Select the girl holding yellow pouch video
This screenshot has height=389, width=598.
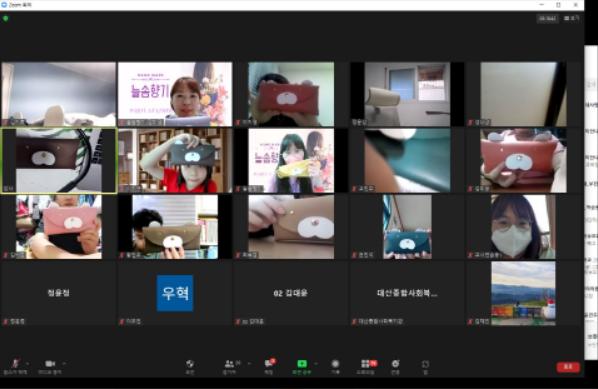point(291,161)
